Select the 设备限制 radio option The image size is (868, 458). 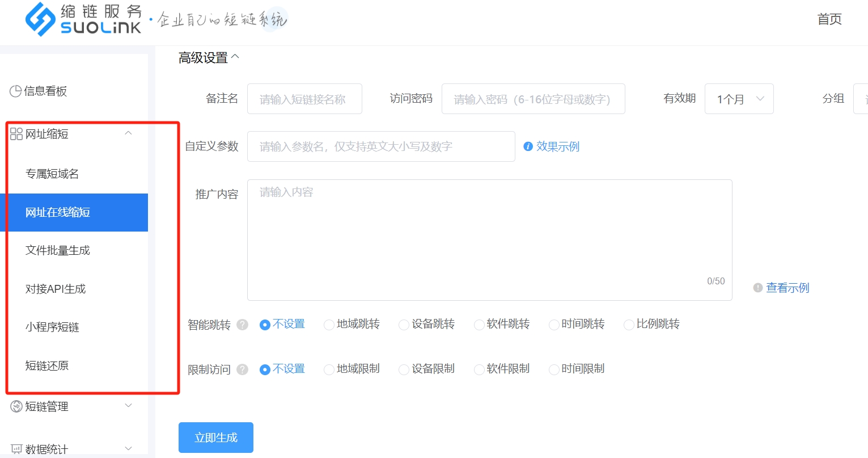pos(404,369)
